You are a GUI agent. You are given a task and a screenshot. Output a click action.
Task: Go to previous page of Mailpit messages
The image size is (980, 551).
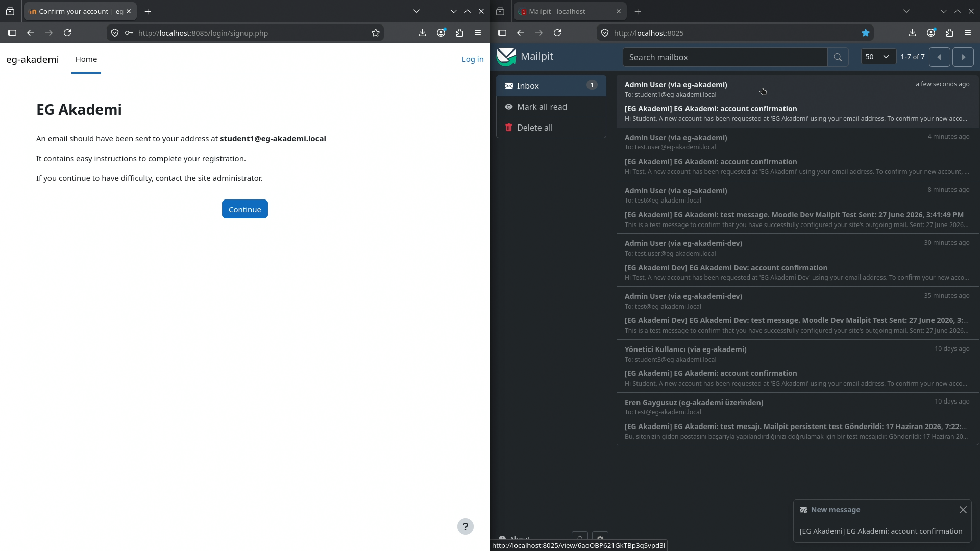pyautogui.click(x=939, y=57)
